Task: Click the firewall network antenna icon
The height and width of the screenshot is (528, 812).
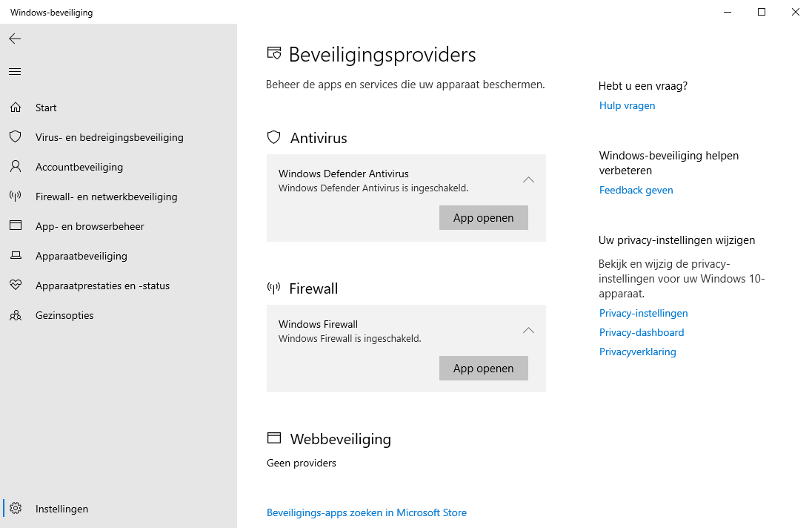Action: coord(16,197)
